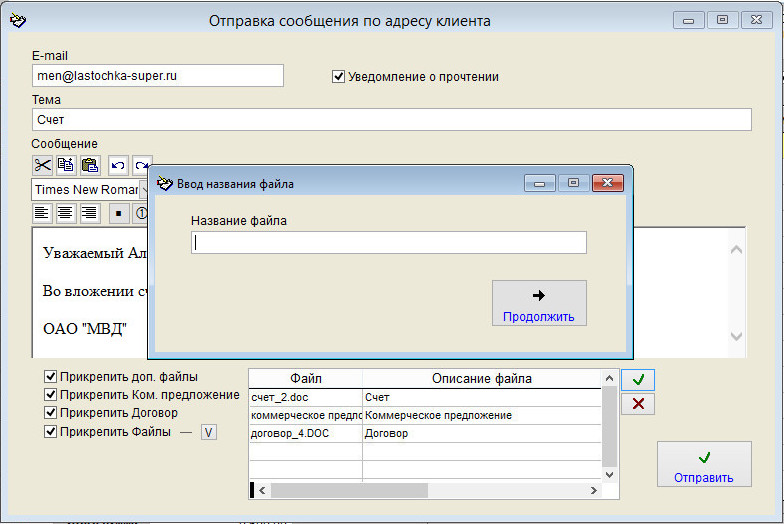Align message text to the right
This screenshot has width=784, height=524.
90,212
